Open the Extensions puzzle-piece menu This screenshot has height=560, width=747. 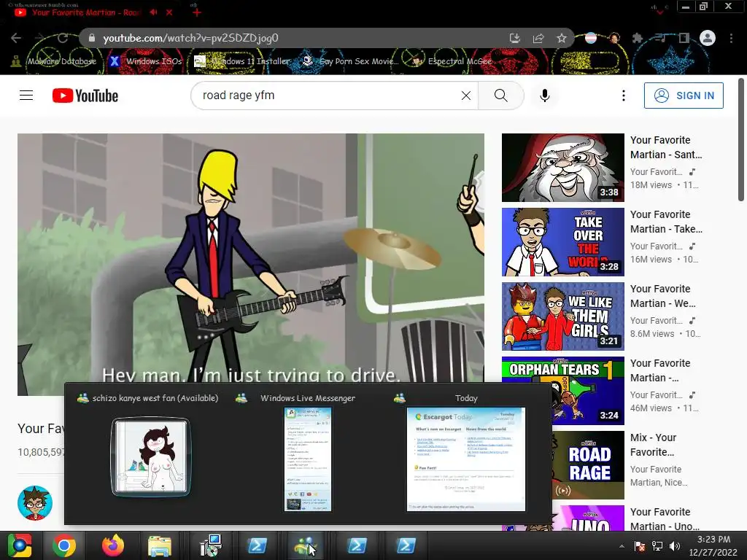coord(638,38)
